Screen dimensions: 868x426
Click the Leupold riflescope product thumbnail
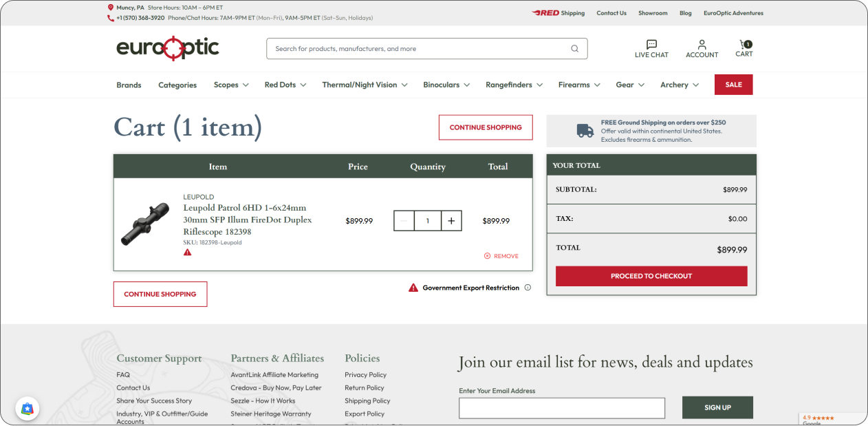[x=145, y=224]
